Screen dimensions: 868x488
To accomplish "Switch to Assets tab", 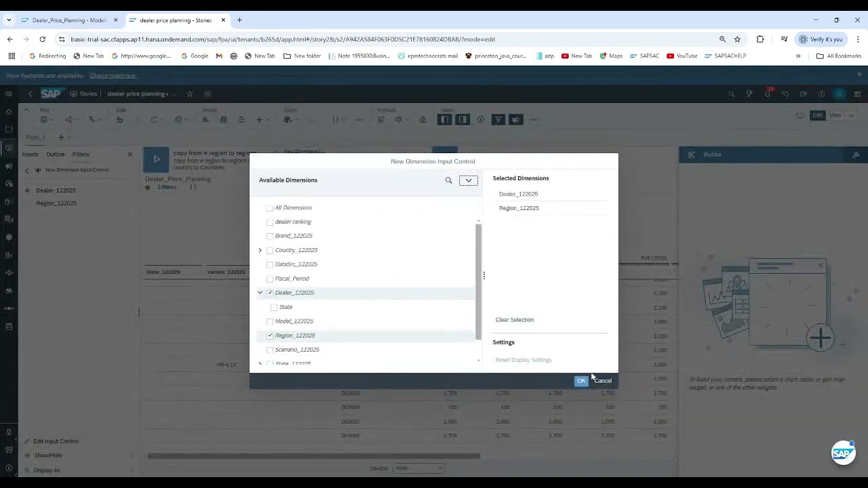I will (x=30, y=155).
